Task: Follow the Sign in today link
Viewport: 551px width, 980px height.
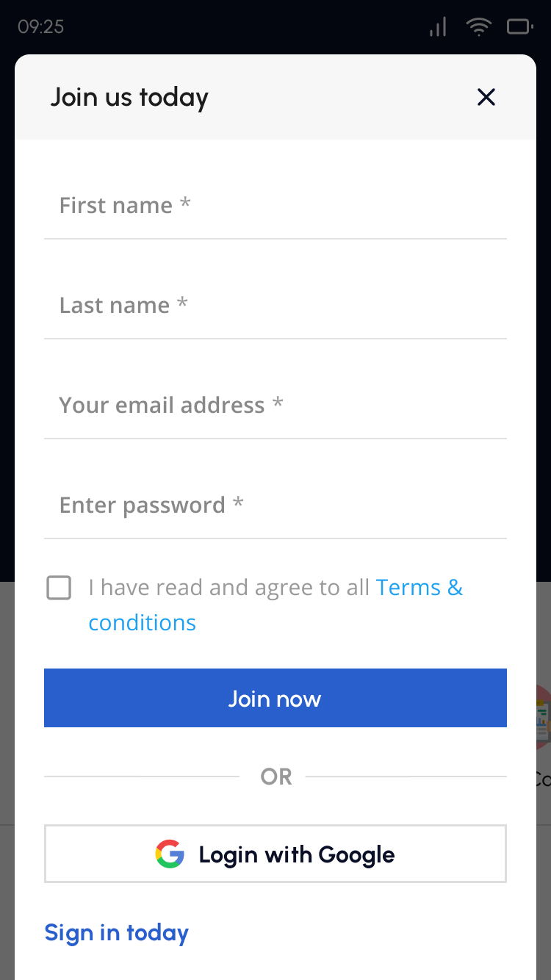Action: click(117, 932)
